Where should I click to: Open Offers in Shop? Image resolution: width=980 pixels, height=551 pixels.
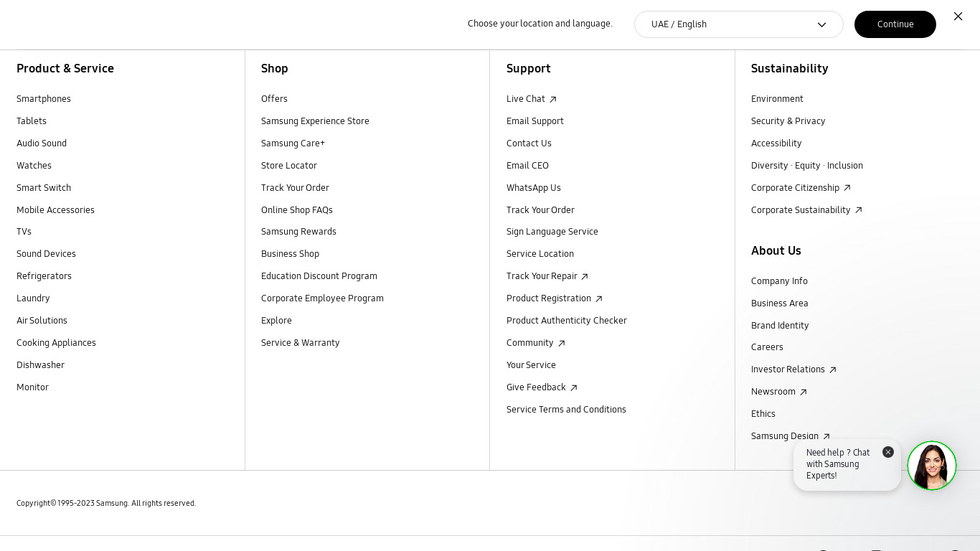274,99
